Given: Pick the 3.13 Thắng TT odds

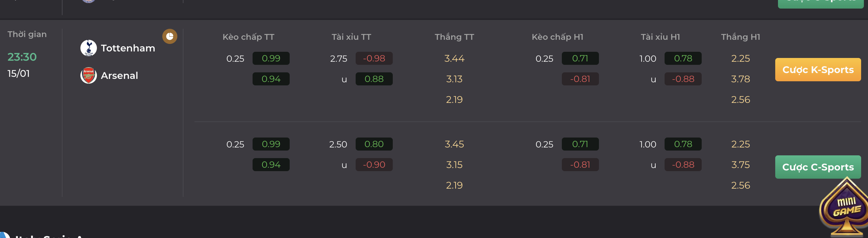Looking at the screenshot, I should (x=454, y=79).
